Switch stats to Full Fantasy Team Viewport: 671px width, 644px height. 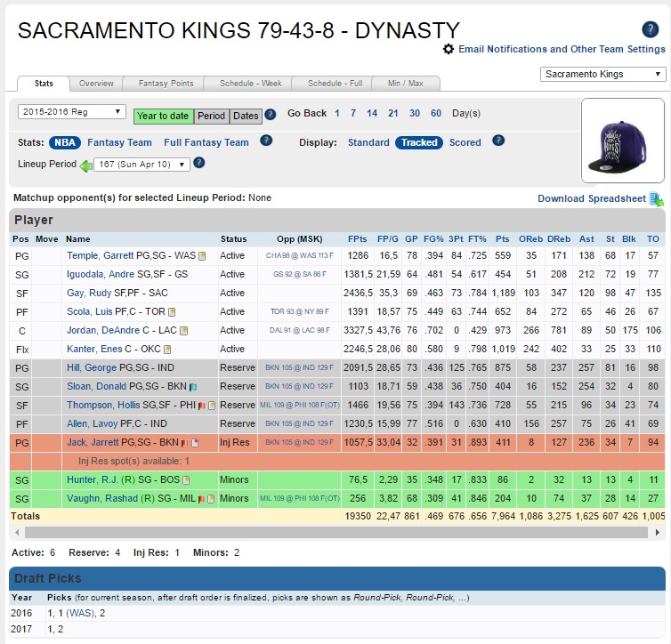[x=206, y=142]
